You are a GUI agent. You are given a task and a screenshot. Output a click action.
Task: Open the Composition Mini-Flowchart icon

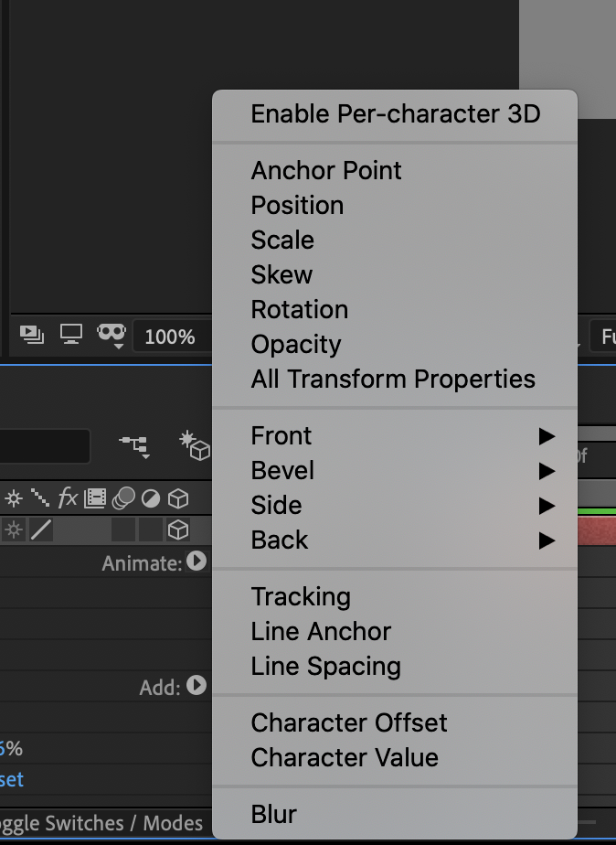pyautogui.click(x=134, y=445)
